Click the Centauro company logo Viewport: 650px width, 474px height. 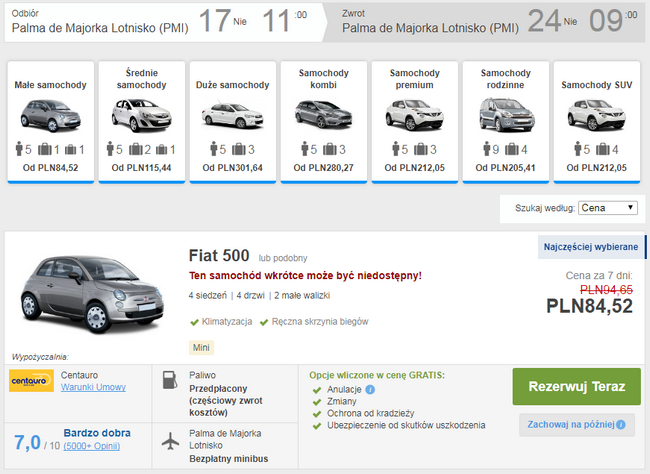tap(32, 381)
